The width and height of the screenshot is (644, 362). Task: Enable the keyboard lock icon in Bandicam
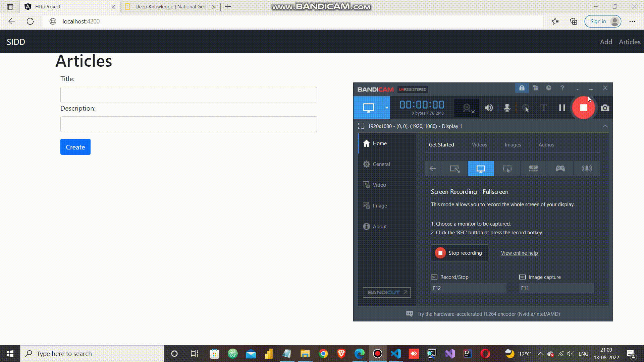[x=522, y=88]
